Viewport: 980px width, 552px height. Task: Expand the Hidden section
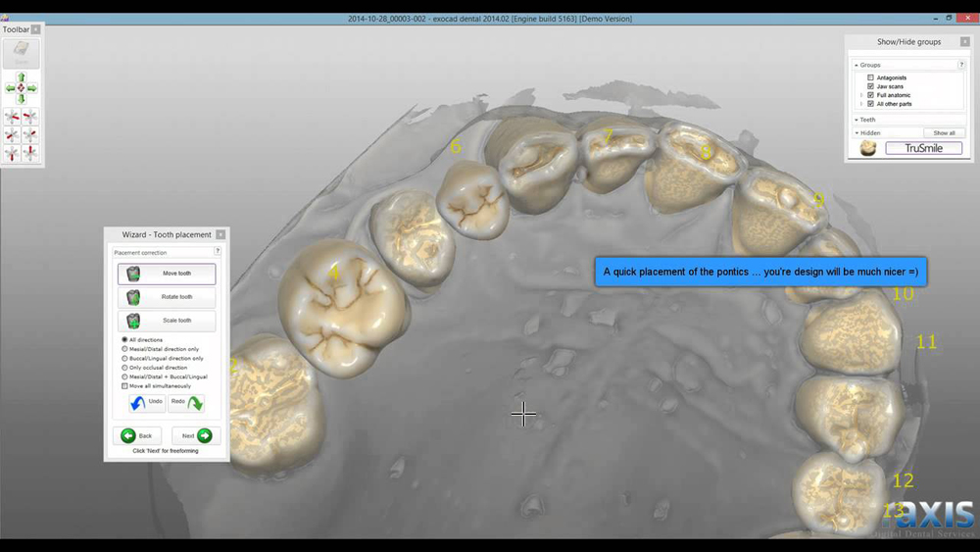857,132
